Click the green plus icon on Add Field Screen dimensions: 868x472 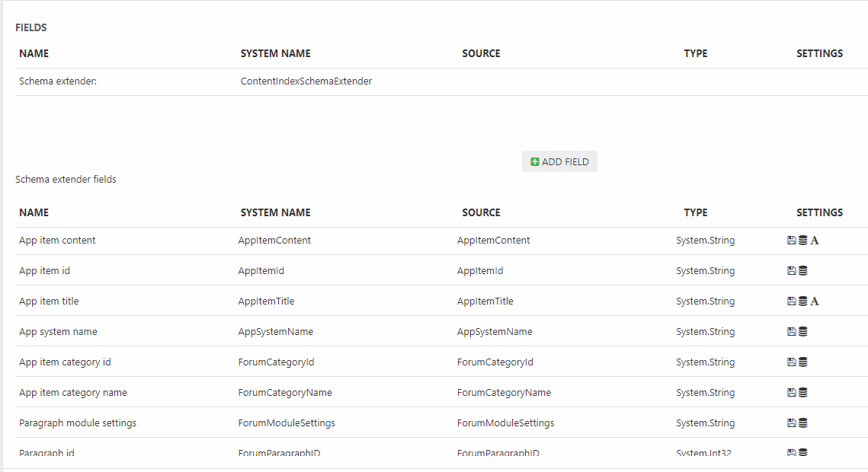coord(535,162)
